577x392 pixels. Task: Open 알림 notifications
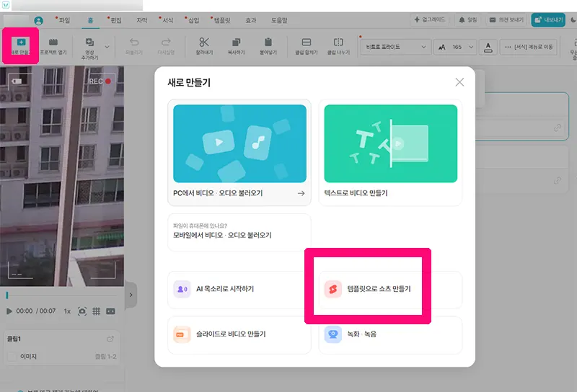467,20
